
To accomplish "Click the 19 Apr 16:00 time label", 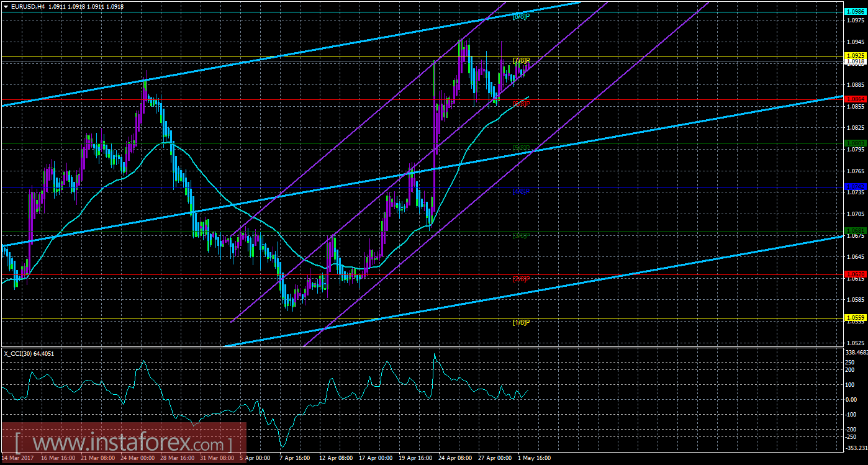I will (415, 458).
